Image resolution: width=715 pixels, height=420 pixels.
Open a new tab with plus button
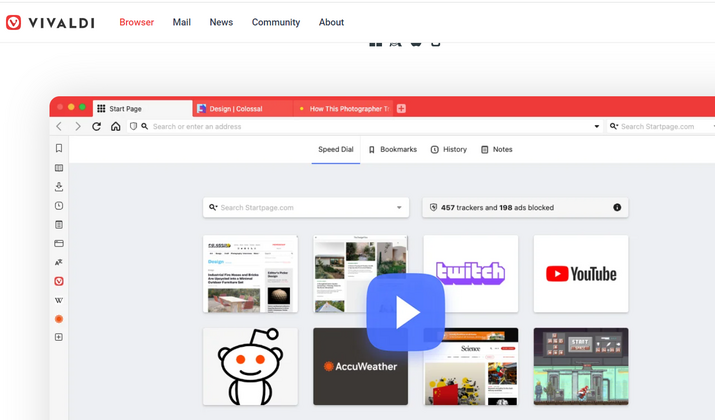(x=401, y=109)
